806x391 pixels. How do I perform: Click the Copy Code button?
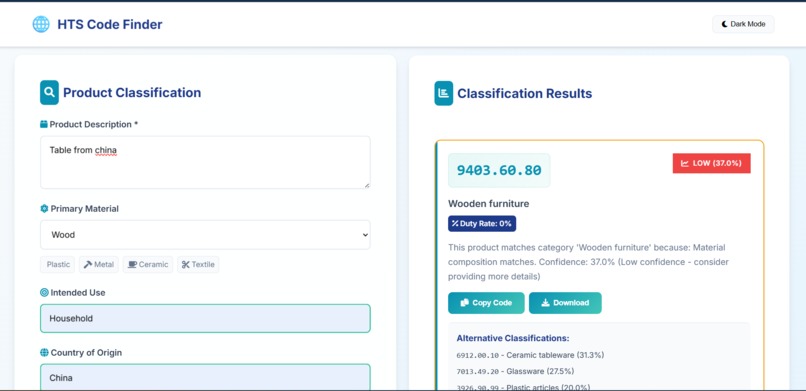point(486,303)
